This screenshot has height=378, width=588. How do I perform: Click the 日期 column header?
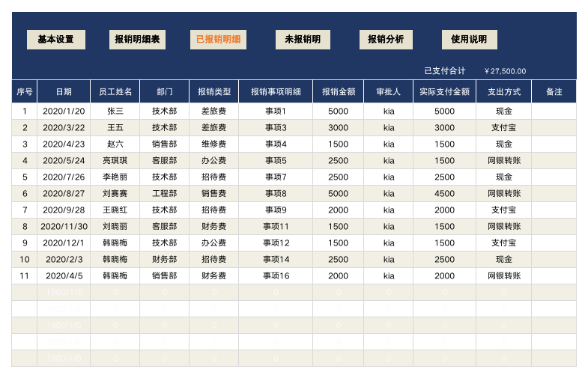(x=64, y=91)
